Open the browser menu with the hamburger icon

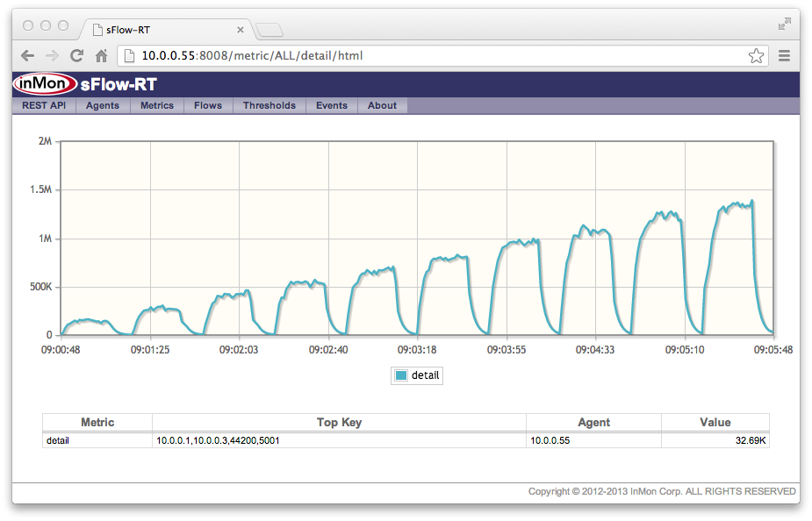click(783, 54)
